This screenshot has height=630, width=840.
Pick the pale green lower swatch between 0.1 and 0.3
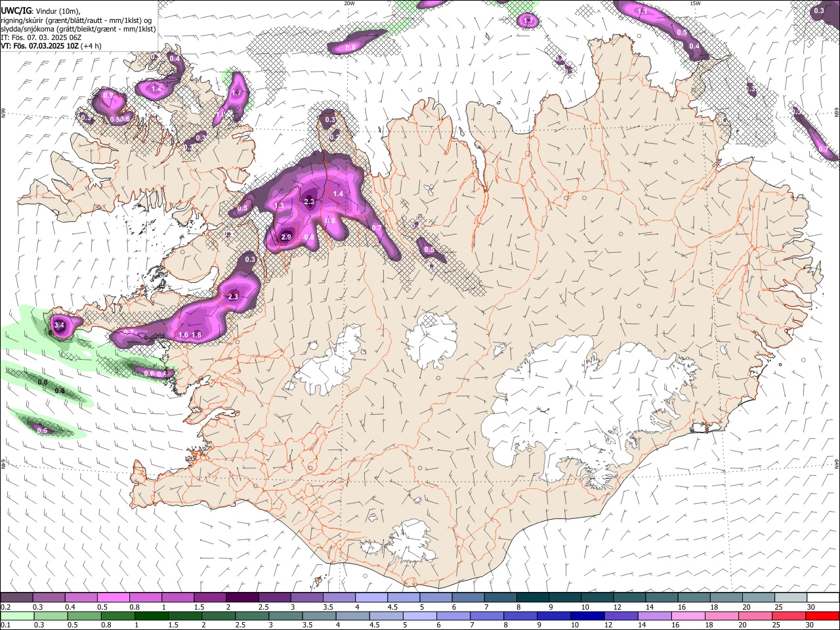(16, 616)
